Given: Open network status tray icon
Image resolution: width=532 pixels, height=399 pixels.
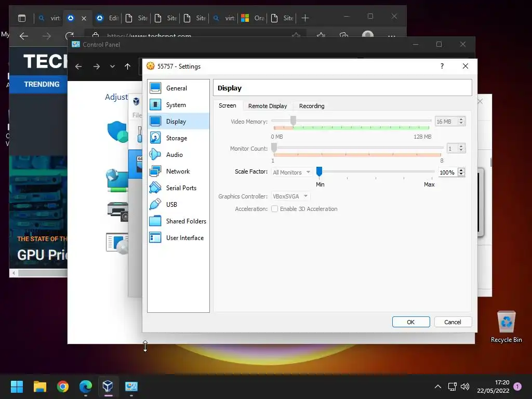Looking at the screenshot, I should pos(453,387).
